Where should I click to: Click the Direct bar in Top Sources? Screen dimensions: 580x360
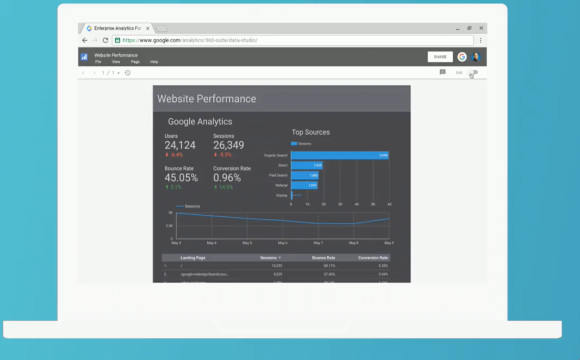[x=307, y=165]
